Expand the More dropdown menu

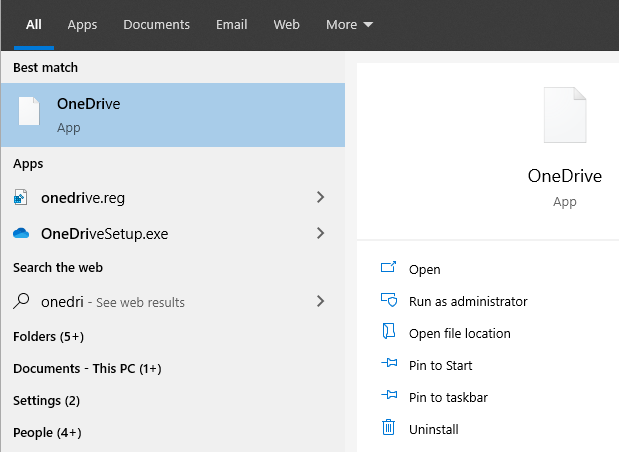click(349, 25)
